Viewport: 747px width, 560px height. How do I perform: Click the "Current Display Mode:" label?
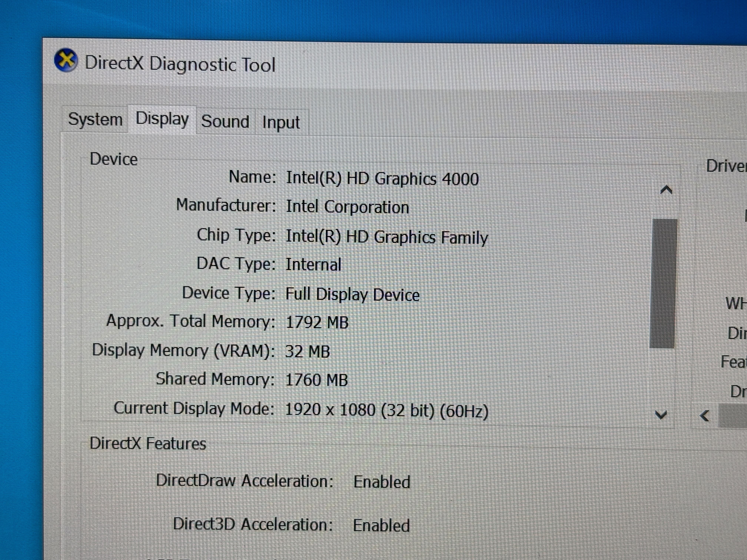point(194,409)
